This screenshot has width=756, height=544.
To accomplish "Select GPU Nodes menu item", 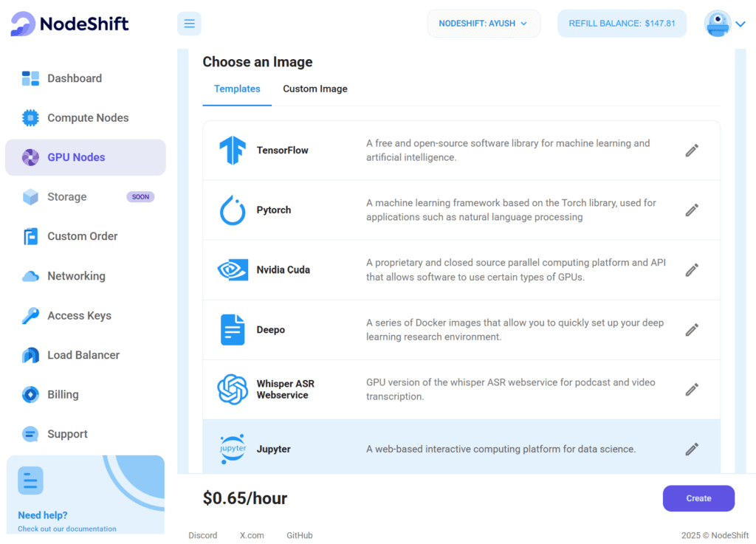I will (86, 157).
